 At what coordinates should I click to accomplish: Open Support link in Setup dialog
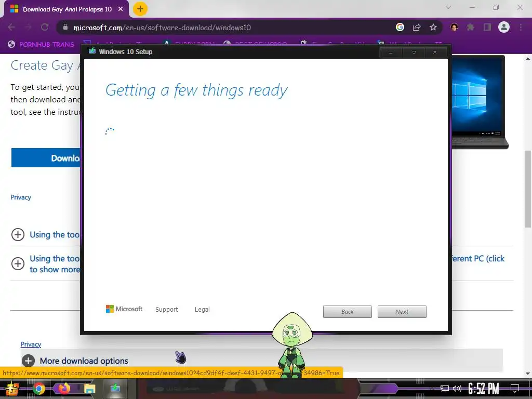click(167, 310)
